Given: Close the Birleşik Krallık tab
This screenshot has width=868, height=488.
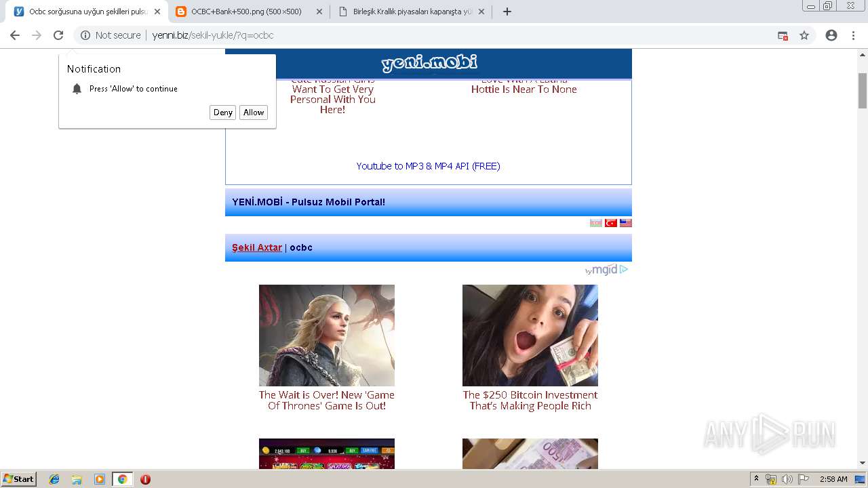Looking at the screenshot, I should coord(481,12).
